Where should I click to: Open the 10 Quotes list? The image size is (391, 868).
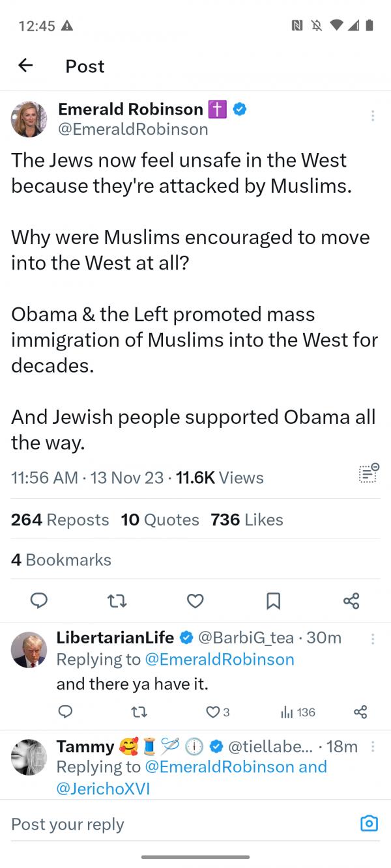160,520
